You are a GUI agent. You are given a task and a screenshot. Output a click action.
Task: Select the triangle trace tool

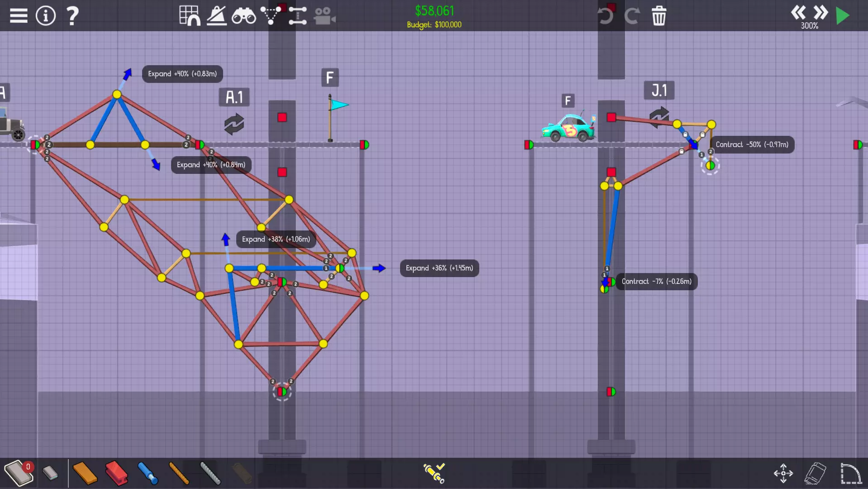point(271,15)
